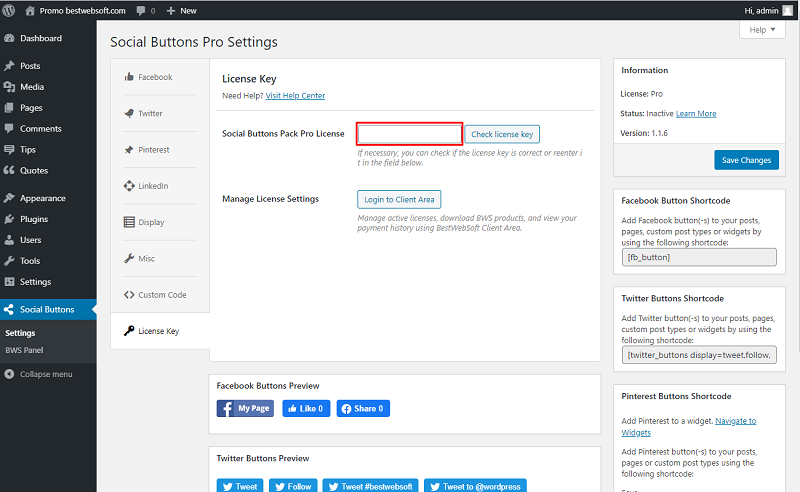The width and height of the screenshot is (800, 492).
Task: Open the admin avatar icon
Action: [x=788, y=11]
